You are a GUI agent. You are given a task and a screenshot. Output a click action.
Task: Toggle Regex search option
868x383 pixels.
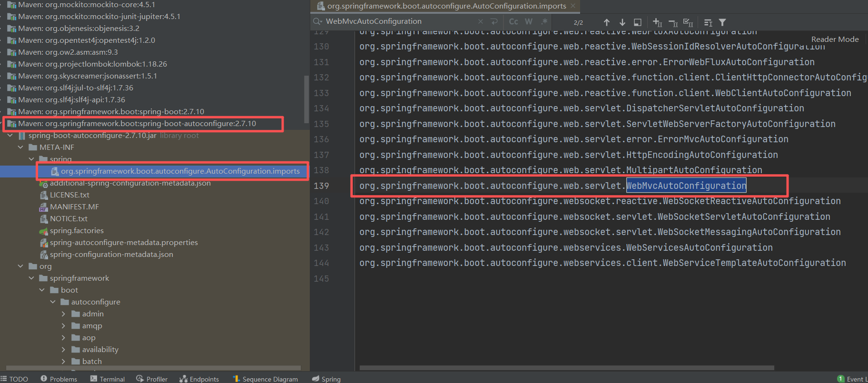tap(544, 21)
